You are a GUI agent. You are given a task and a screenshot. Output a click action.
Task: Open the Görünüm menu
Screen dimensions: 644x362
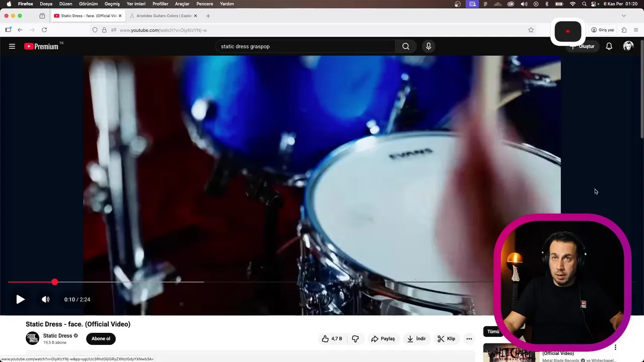pyautogui.click(x=89, y=4)
